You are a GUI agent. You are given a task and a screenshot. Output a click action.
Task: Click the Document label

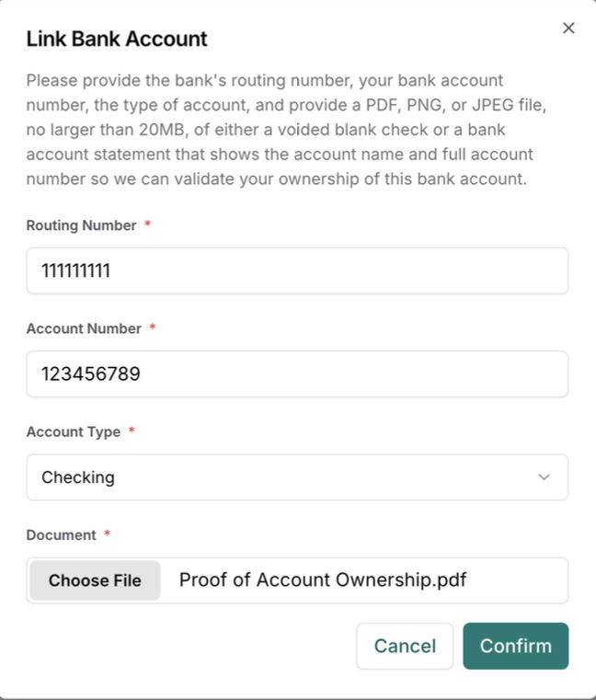61,534
